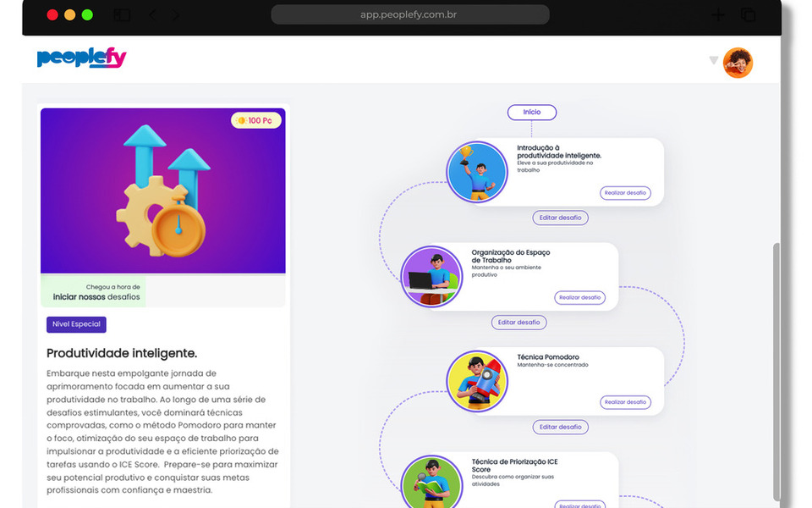Start the Organização do Espaço challenge
This screenshot has width=812, height=508.
pyautogui.click(x=579, y=297)
